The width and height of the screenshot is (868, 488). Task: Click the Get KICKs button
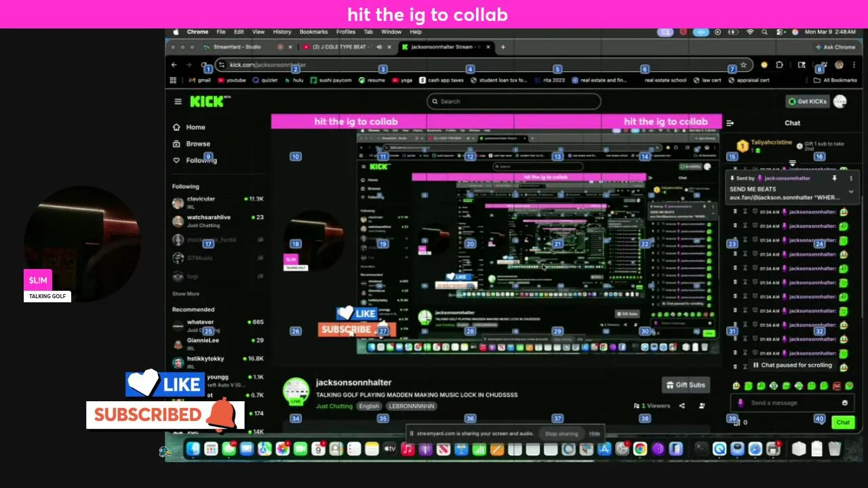tap(808, 102)
